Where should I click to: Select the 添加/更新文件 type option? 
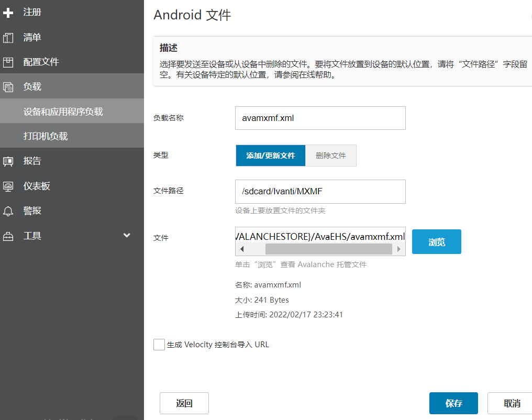[x=270, y=156]
